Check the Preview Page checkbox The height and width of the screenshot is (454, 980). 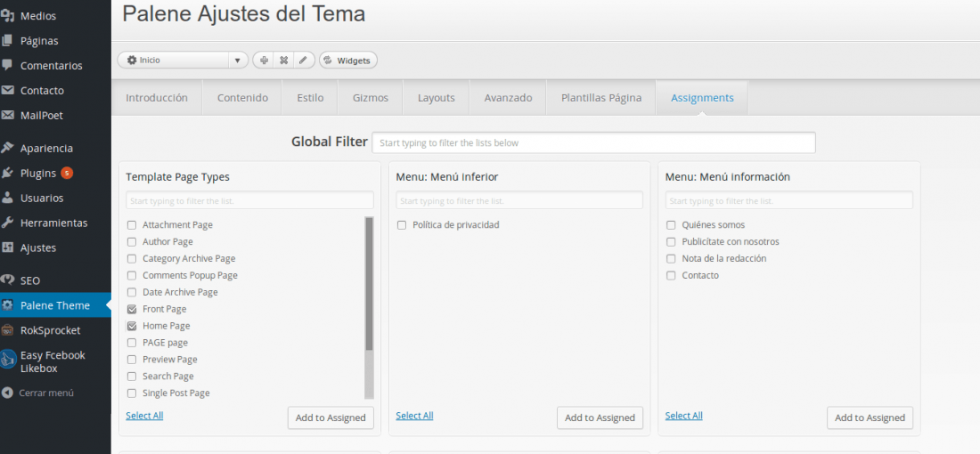132,360
